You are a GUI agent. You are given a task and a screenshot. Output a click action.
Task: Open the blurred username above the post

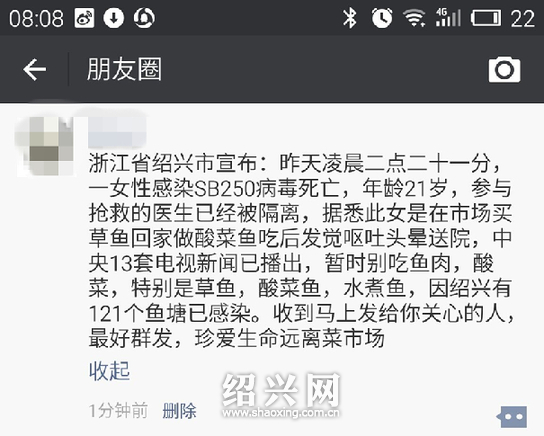coord(117,132)
